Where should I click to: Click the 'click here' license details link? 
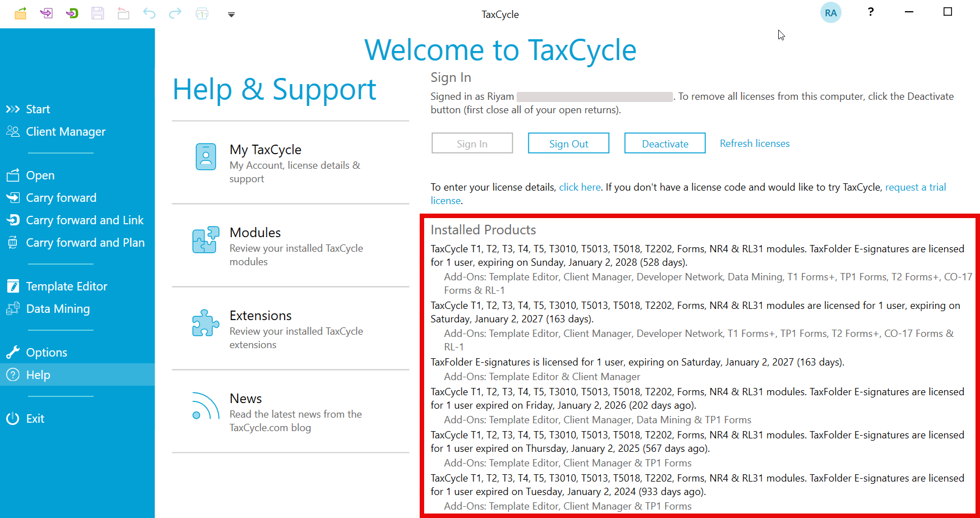tap(580, 187)
